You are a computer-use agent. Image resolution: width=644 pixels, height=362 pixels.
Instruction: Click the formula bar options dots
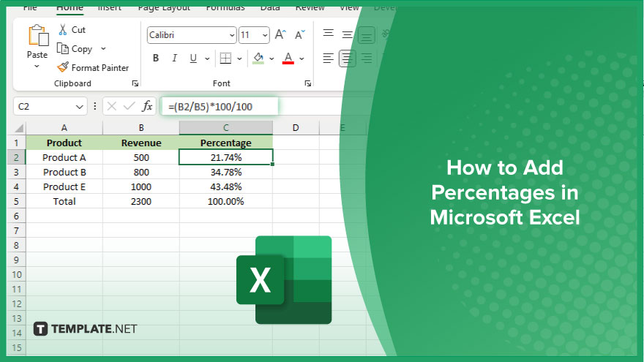95,107
